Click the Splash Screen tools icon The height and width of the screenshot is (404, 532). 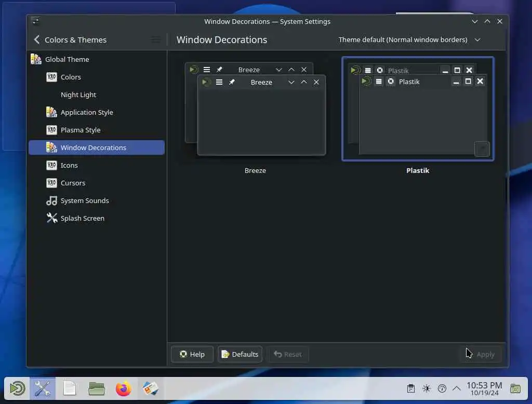coord(51,218)
